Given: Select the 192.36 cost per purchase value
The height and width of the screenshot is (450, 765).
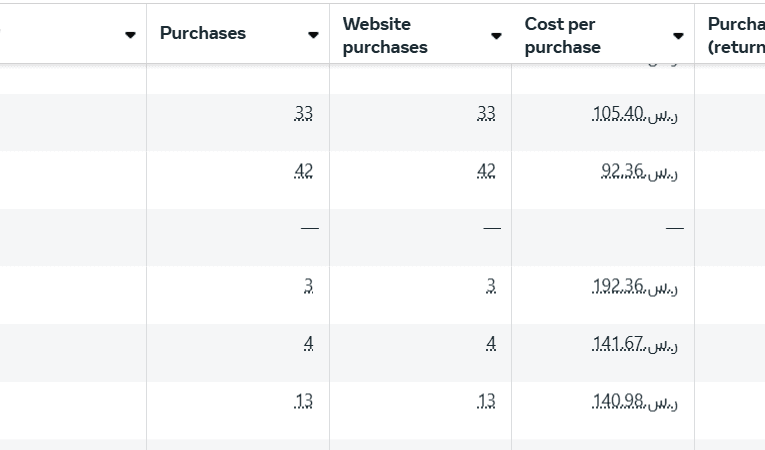Looking at the screenshot, I should click(635, 287).
